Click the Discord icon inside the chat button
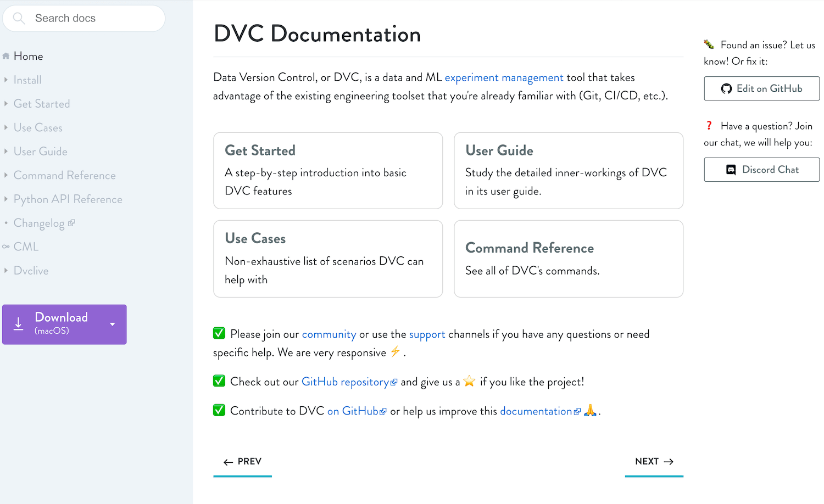 (x=731, y=170)
